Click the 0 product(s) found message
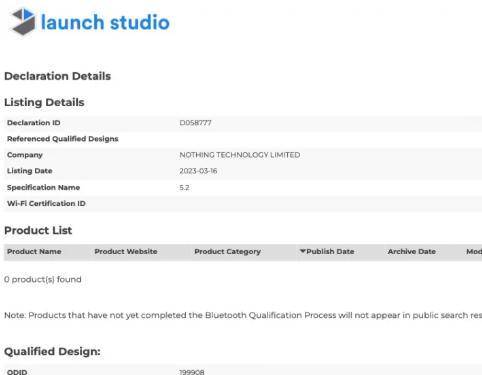Screen dimensions: 482x375 click(43, 279)
